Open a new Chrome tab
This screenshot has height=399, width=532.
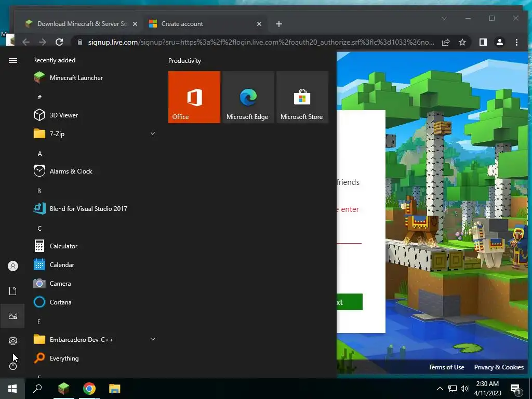[x=279, y=24]
